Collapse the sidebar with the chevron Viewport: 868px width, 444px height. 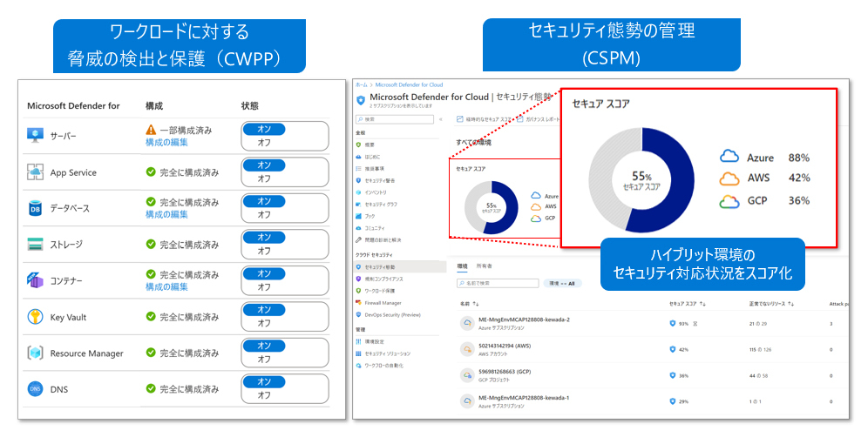pyautogui.click(x=440, y=118)
